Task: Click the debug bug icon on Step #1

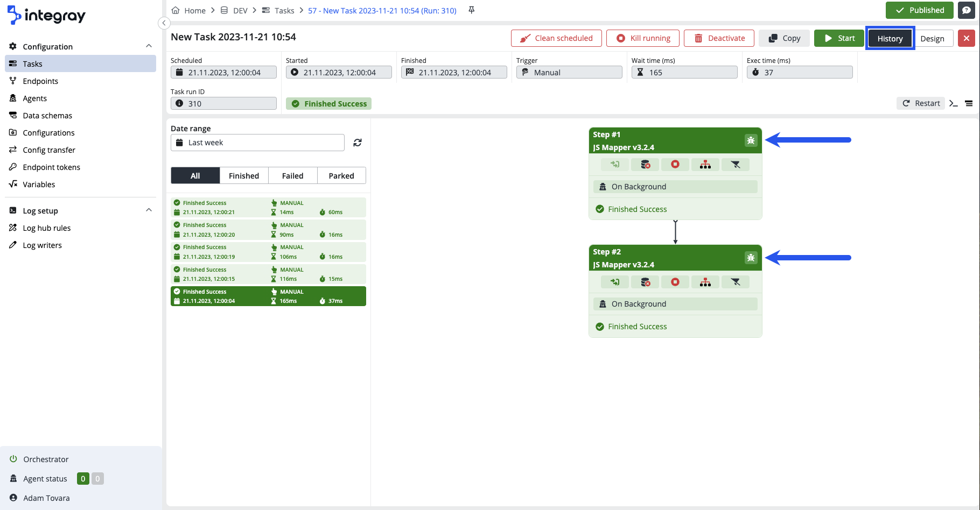Action: [751, 140]
